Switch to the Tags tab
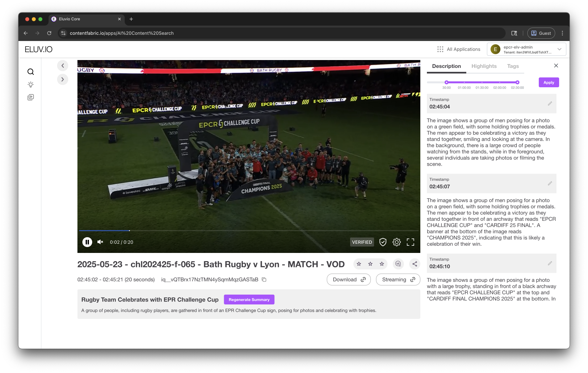 point(513,66)
